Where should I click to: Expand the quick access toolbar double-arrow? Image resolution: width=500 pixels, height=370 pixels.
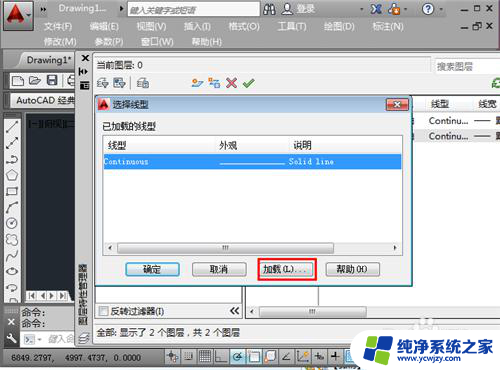coord(43,9)
